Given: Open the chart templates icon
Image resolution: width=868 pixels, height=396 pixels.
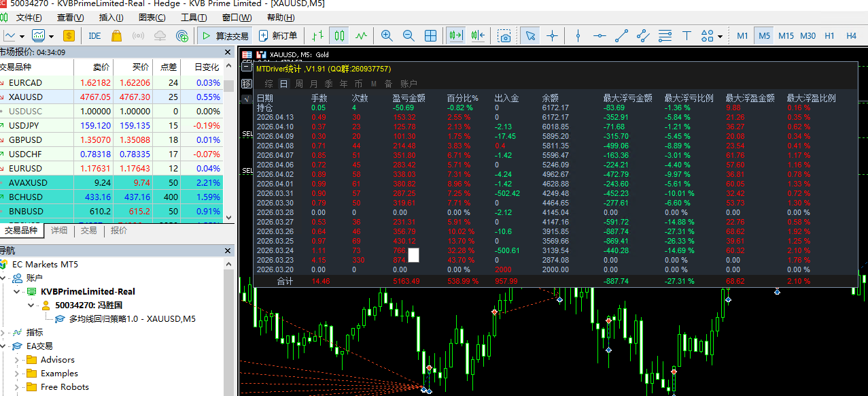Looking at the screenshot, I should (x=39, y=35).
